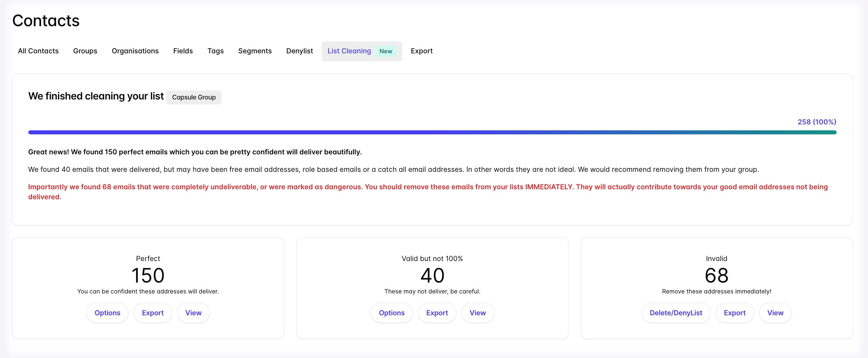Select the Tags tab

click(215, 51)
